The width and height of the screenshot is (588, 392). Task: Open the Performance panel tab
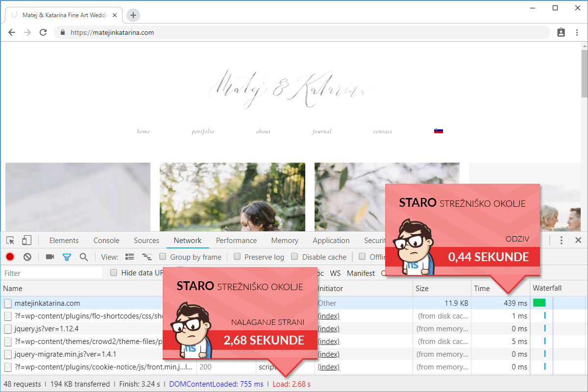tap(236, 240)
